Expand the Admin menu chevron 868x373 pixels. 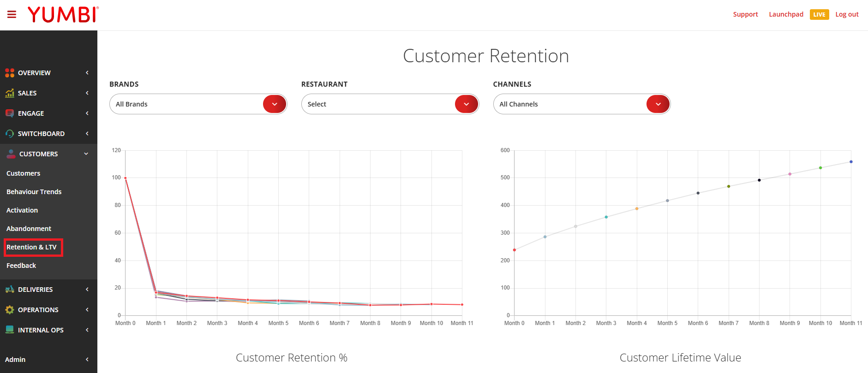(x=87, y=360)
